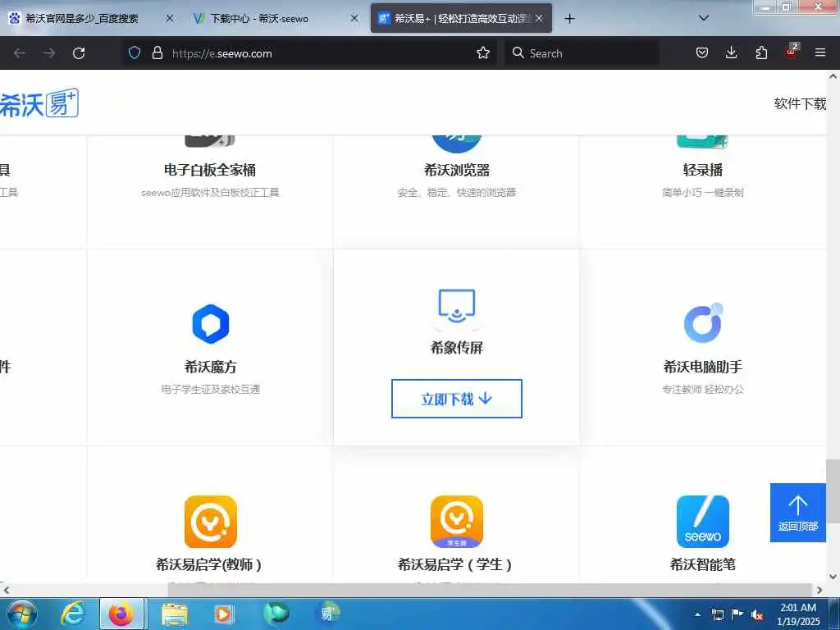The width and height of the screenshot is (840, 630).
Task: Click 希沃智能笔 title text
Action: click(x=703, y=564)
